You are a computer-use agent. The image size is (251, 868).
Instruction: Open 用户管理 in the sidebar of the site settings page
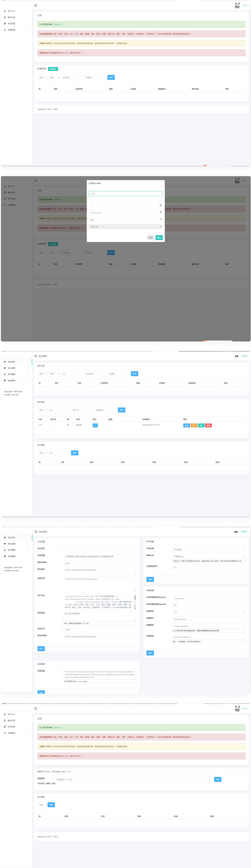click(12, 550)
